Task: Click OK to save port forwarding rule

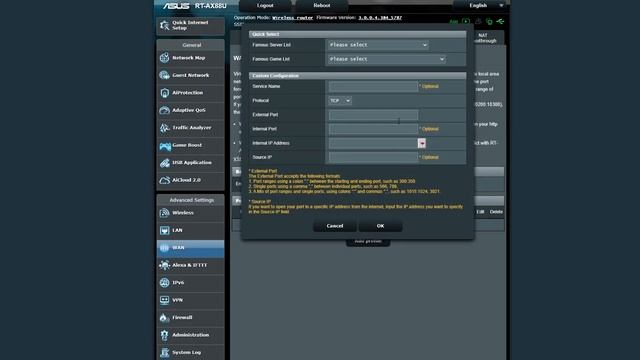Action: pyautogui.click(x=380, y=226)
